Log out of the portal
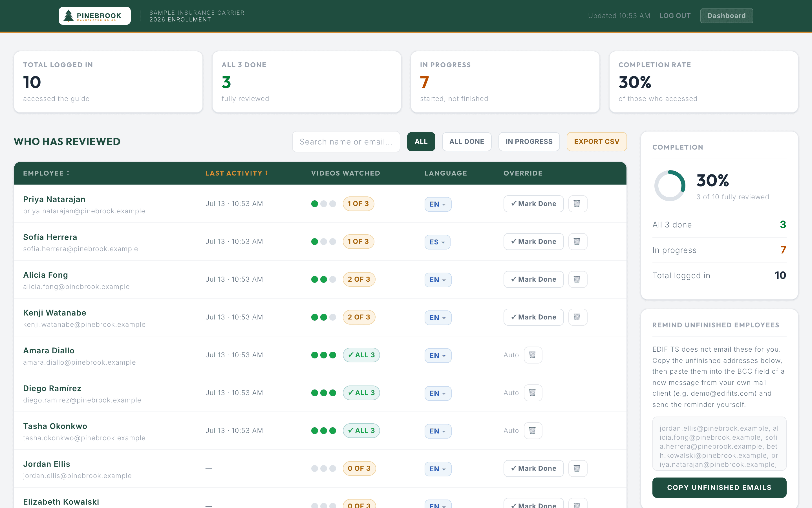 pyautogui.click(x=675, y=16)
